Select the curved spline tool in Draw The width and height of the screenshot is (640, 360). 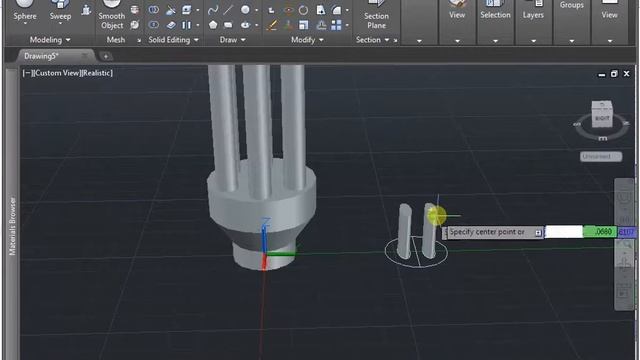[x=213, y=10]
